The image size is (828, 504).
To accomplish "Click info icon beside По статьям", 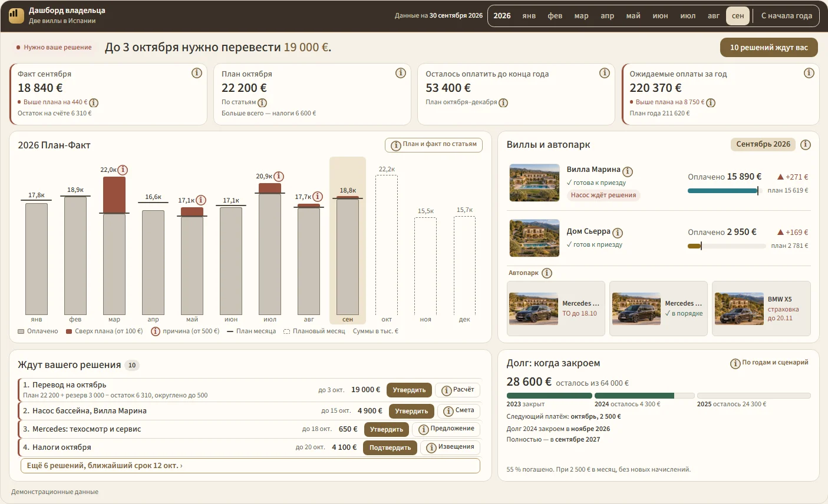I will [x=262, y=102].
